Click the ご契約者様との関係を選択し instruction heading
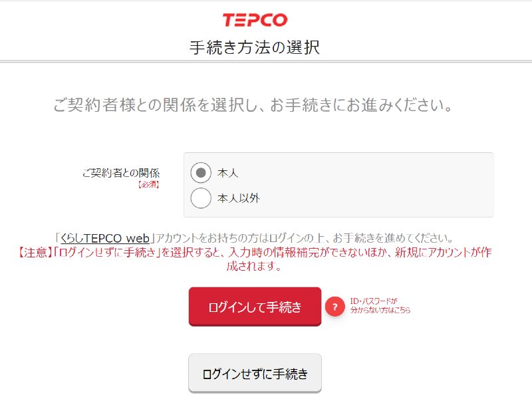This screenshot has height=415, width=532. pos(253,105)
